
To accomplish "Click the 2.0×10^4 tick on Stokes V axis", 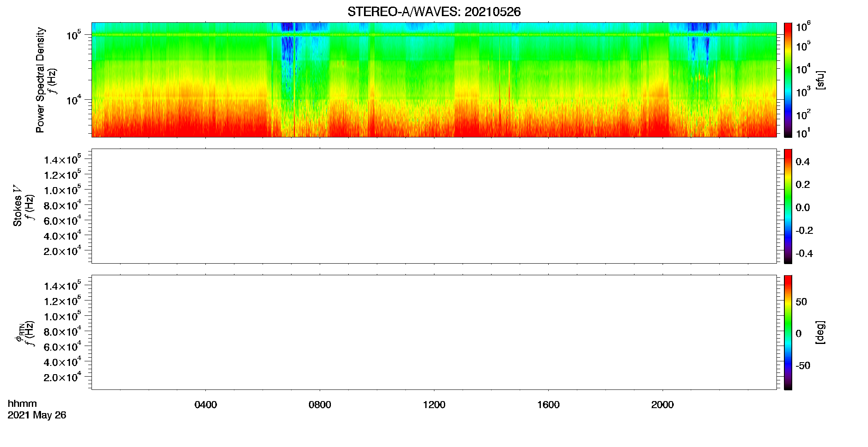I will (x=62, y=251).
